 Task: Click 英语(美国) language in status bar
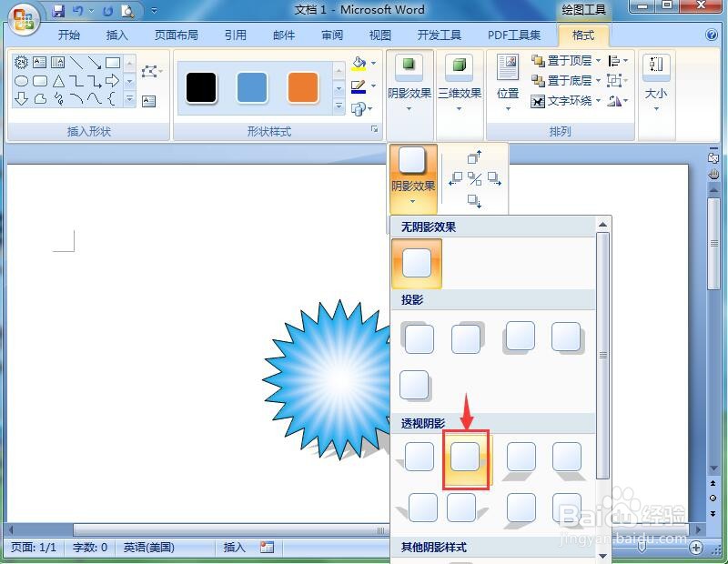(x=149, y=548)
